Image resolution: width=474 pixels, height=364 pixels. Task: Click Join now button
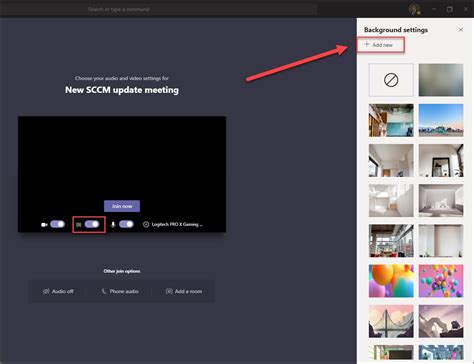click(122, 206)
